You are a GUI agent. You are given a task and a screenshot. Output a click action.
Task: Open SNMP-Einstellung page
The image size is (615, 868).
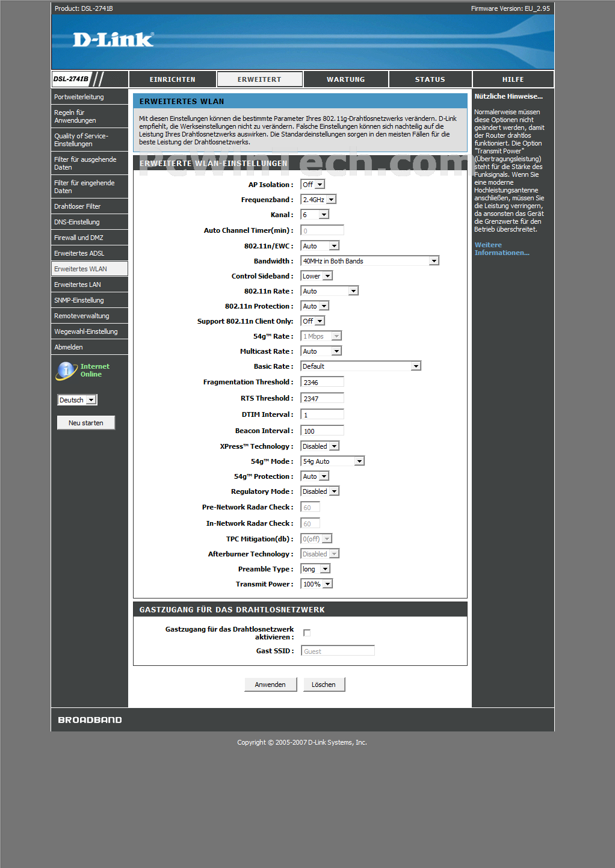[x=90, y=300]
